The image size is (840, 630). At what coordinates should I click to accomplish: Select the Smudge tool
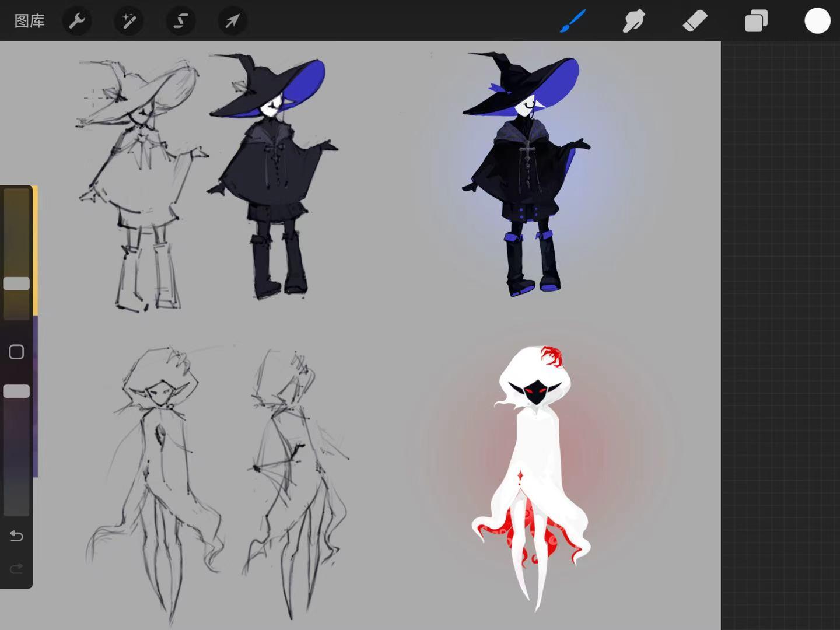633,22
